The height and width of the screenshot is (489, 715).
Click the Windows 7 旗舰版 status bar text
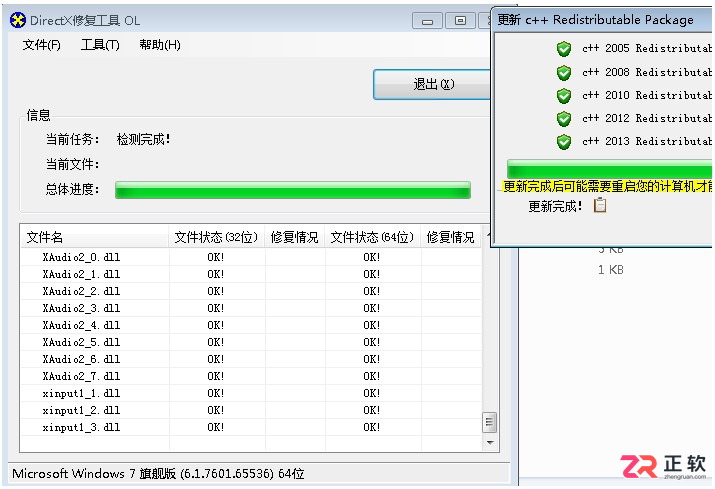click(x=158, y=473)
